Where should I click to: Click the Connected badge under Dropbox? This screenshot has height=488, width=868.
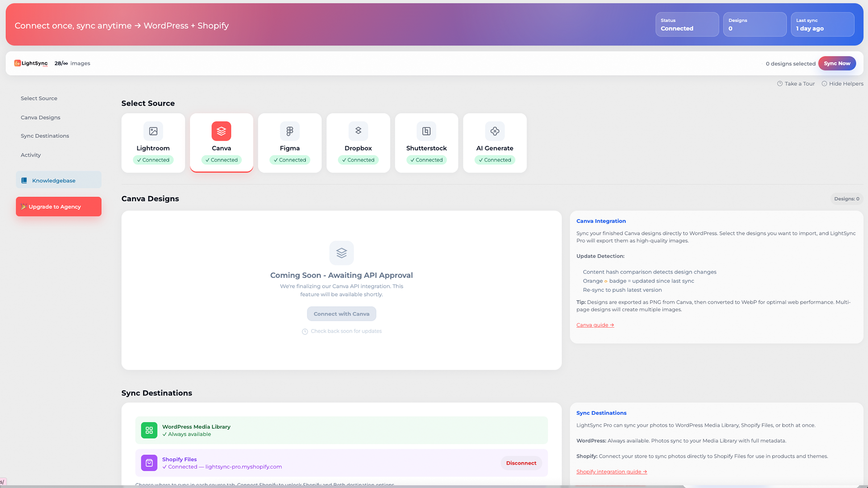(358, 160)
